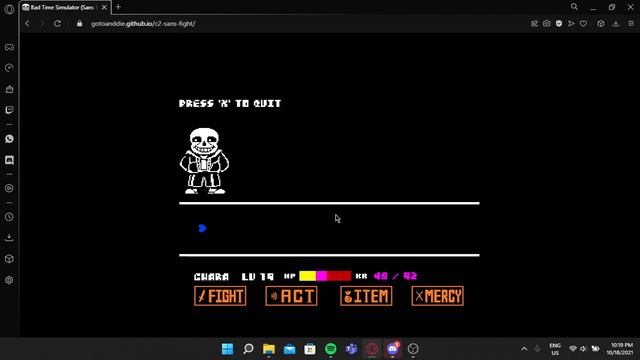Go back to the previous page

pos(27,24)
